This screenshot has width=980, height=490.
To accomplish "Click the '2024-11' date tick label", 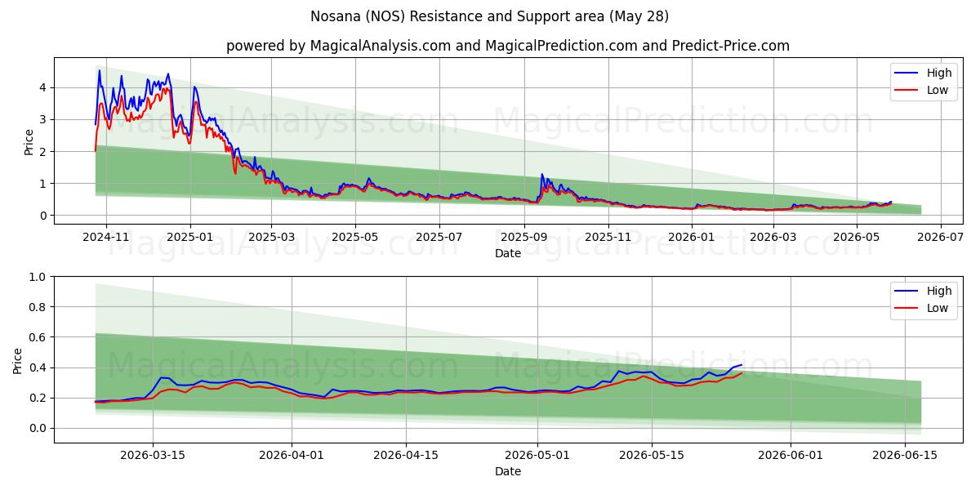I will pyautogui.click(x=106, y=238).
